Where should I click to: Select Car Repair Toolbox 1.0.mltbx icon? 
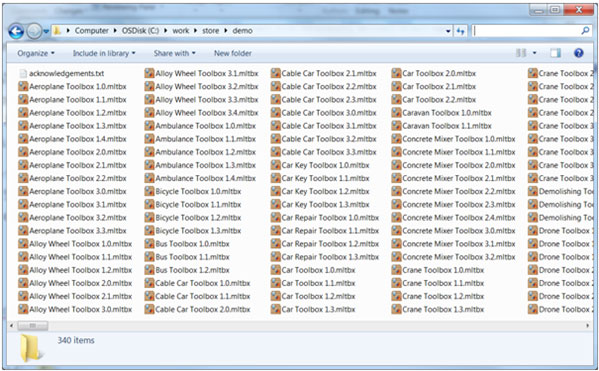(x=275, y=218)
